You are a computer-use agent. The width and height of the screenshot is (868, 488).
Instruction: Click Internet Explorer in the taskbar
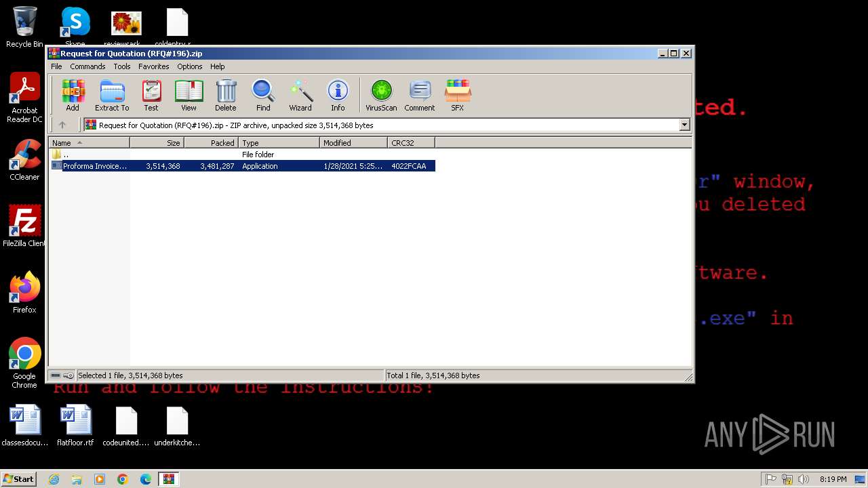tap(54, 479)
